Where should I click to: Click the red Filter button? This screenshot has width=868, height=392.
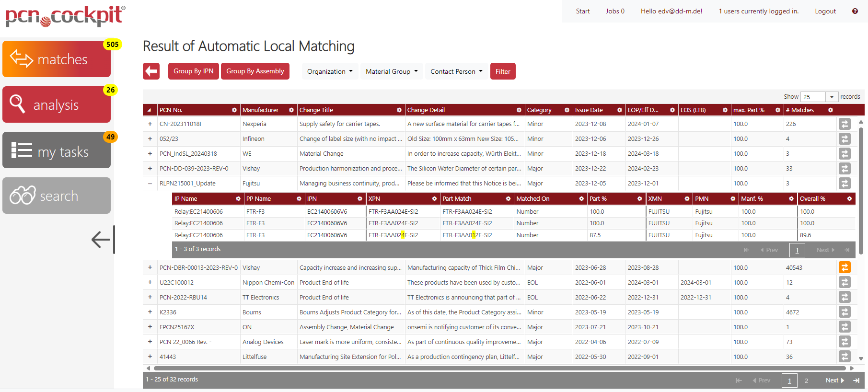pyautogui.click(x=503, y=71)
